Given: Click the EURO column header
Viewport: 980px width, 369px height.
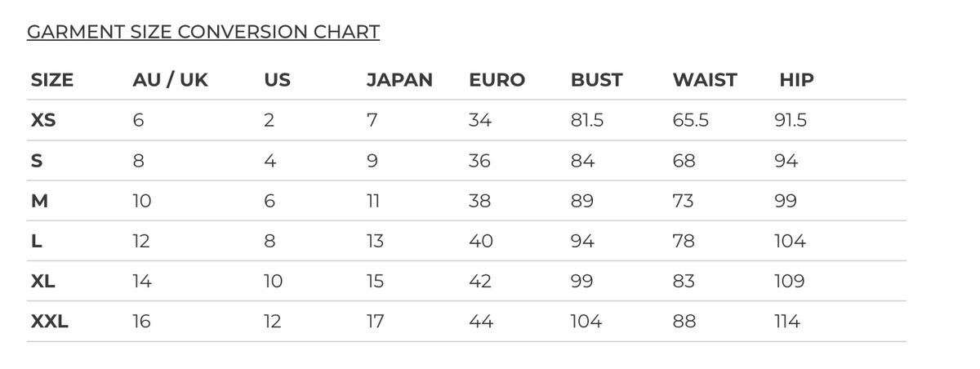Looking at the screenshot, I should 497,80.
